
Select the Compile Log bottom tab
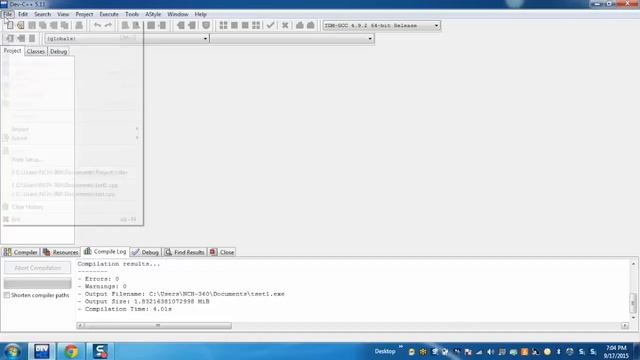(x=105, y=251)
